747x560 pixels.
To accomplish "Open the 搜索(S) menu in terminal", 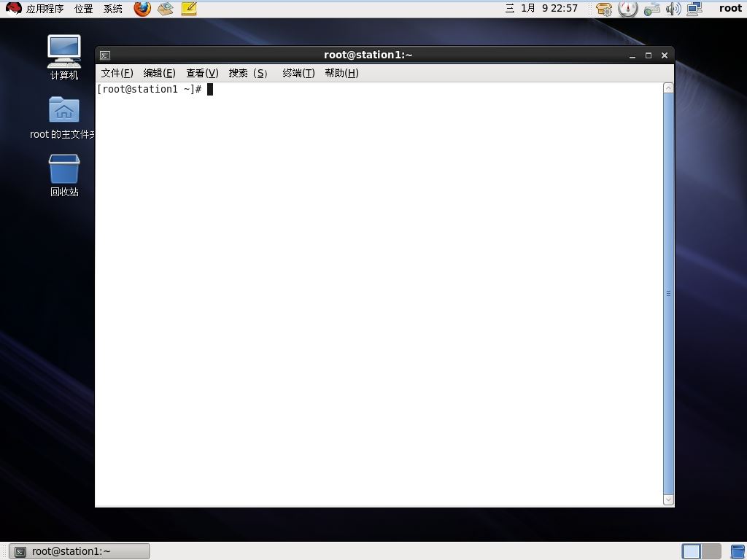I will [x=248, y=73].
